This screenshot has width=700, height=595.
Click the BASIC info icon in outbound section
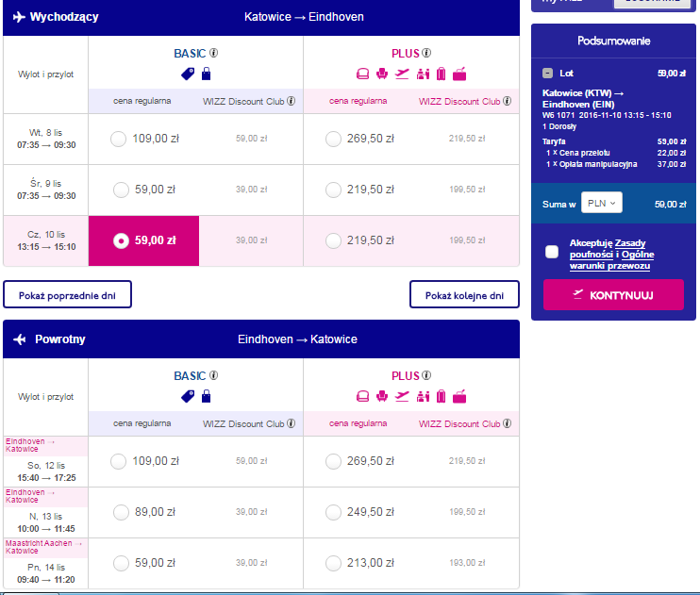(x=214, y=53)
